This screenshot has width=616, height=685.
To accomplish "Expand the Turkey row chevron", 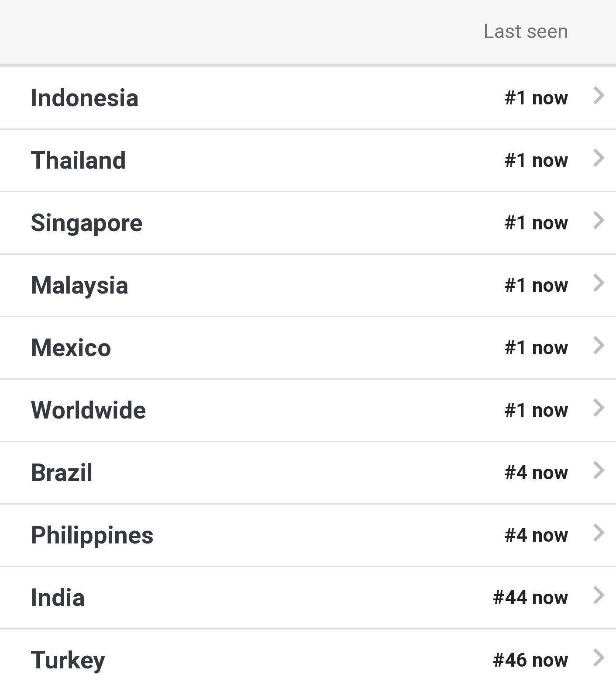I will coord(599,658).
